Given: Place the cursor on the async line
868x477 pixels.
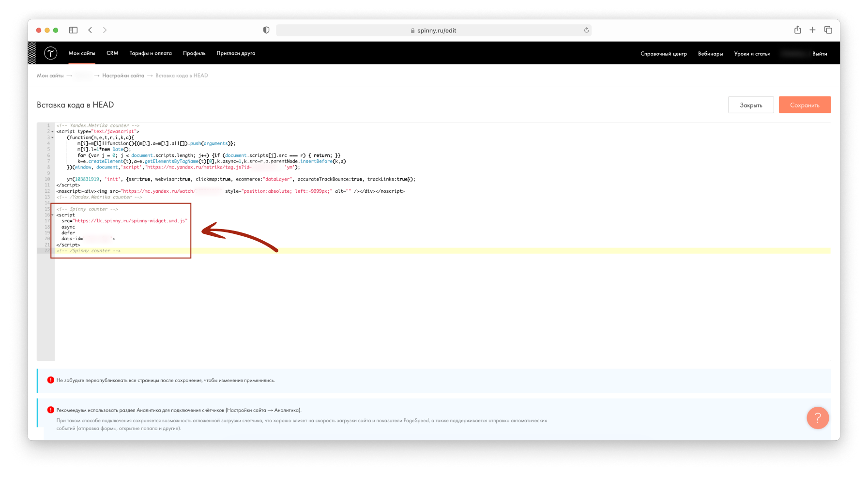Looking at the screenshot, I should click(x=68, y=227).
